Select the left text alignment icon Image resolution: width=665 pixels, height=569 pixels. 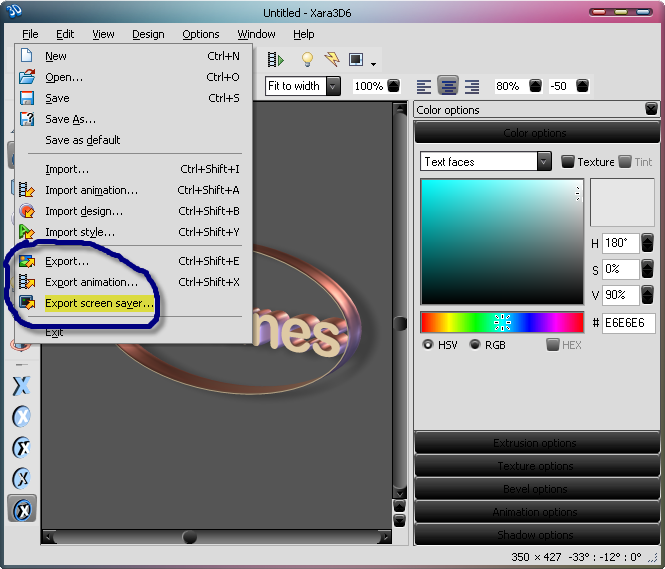point(424,87)
